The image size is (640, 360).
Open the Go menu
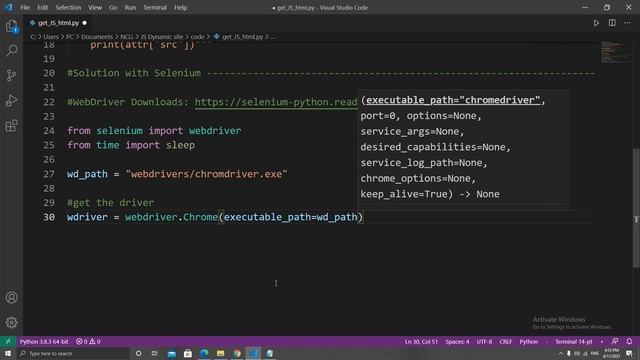tap(113, 7)
